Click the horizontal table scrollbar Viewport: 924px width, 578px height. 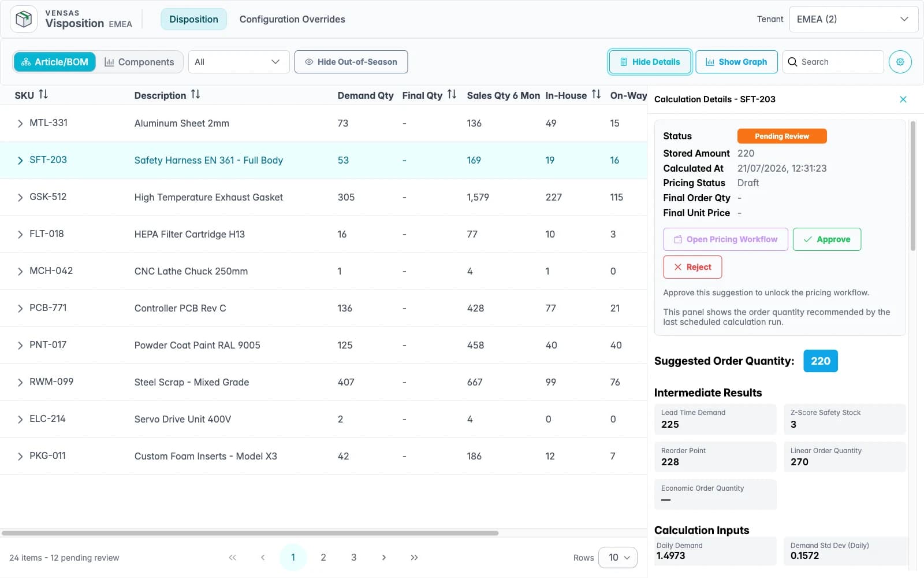(249, 533)
